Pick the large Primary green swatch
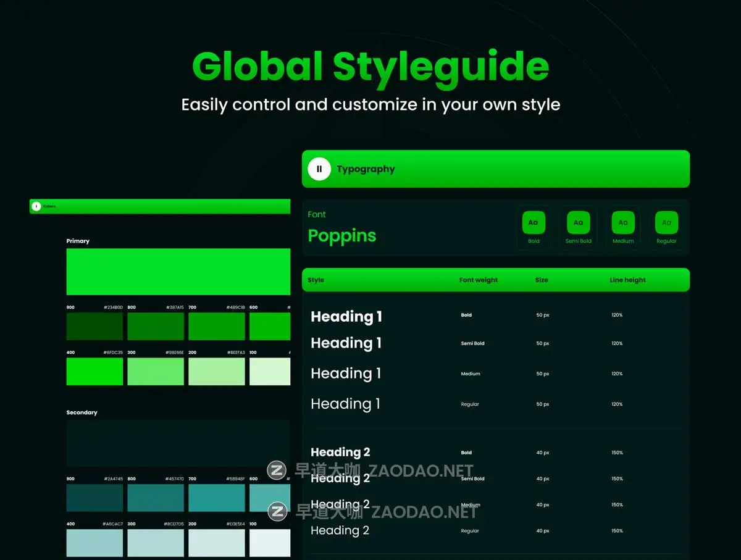Image resolution: width=741 pixels, height=560 pixels. click(178, 272)
